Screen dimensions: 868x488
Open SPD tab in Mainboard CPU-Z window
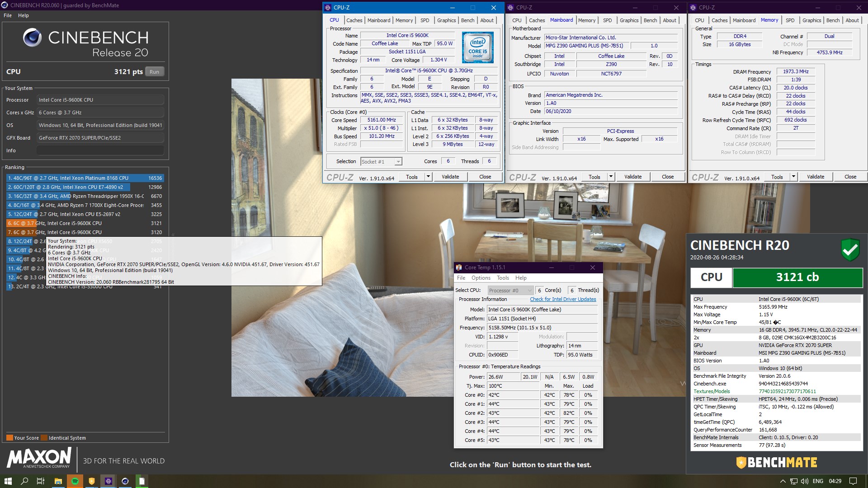[x=608, y=20]
